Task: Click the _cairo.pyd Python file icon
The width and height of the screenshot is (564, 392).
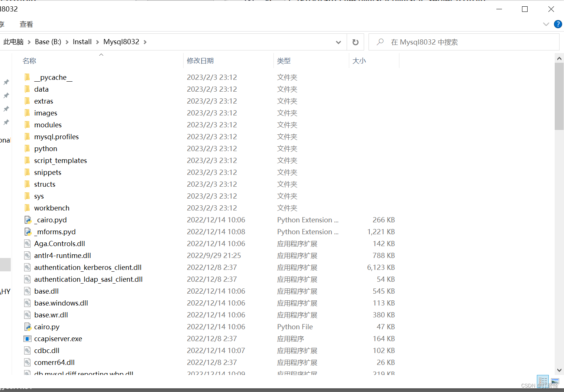Action: (27, 220)
